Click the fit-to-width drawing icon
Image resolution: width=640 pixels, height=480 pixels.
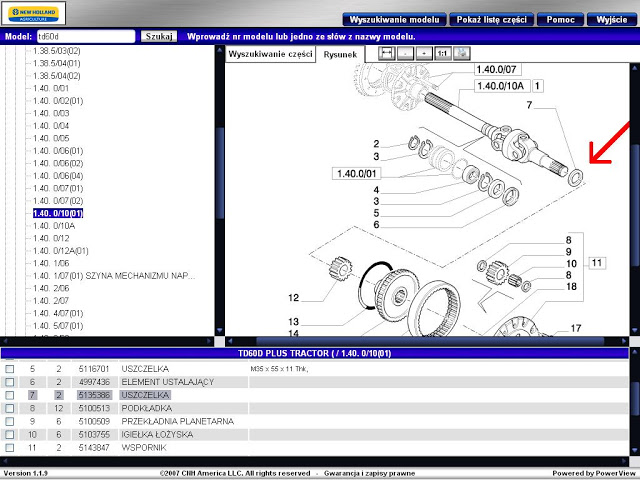386,52
